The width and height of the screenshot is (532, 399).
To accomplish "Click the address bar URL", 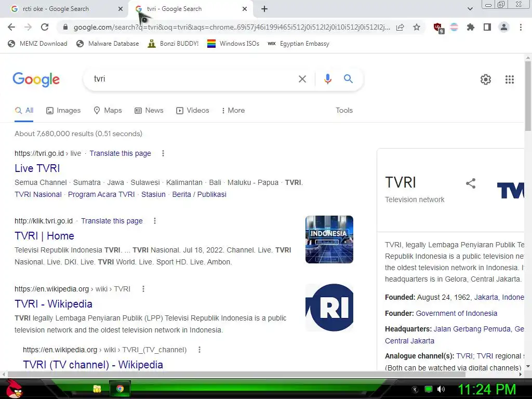I will tap(232, 27).
